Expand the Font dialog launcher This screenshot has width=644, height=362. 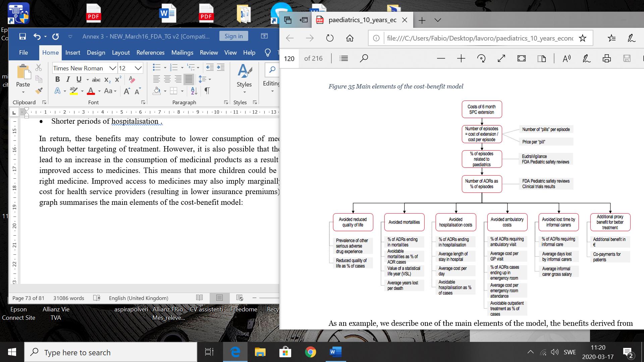(143, 102)
